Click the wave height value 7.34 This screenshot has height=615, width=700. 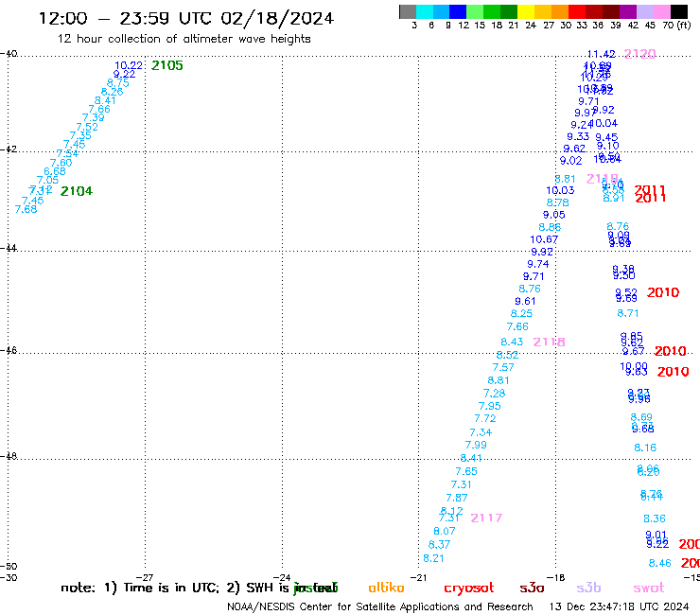coord(481,432)
